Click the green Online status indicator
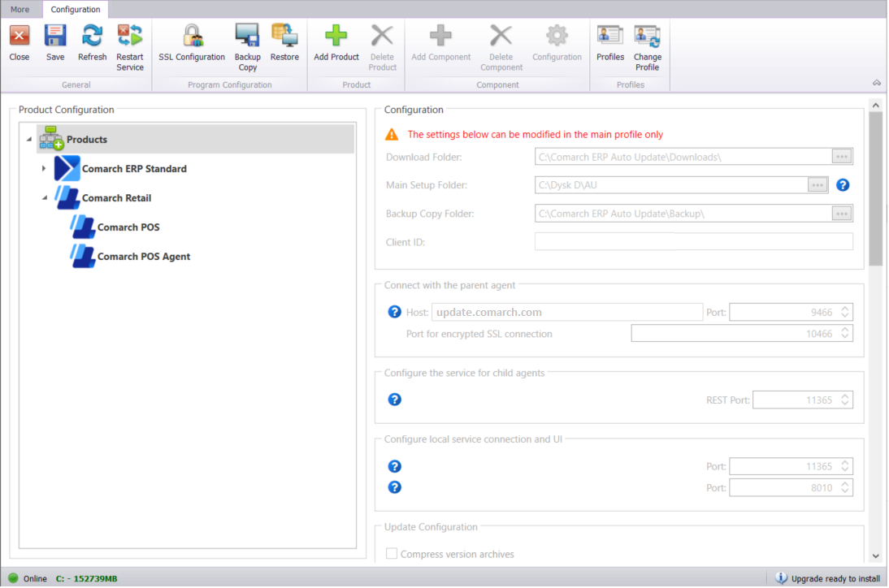Screen dimensions: 889x588 [x=14, y=578]
